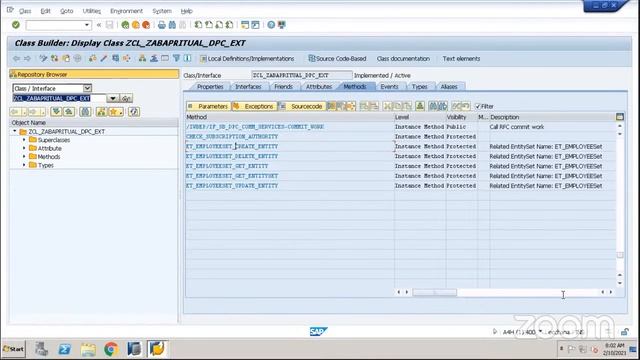Click the Sourcecode button

point(302,106)
